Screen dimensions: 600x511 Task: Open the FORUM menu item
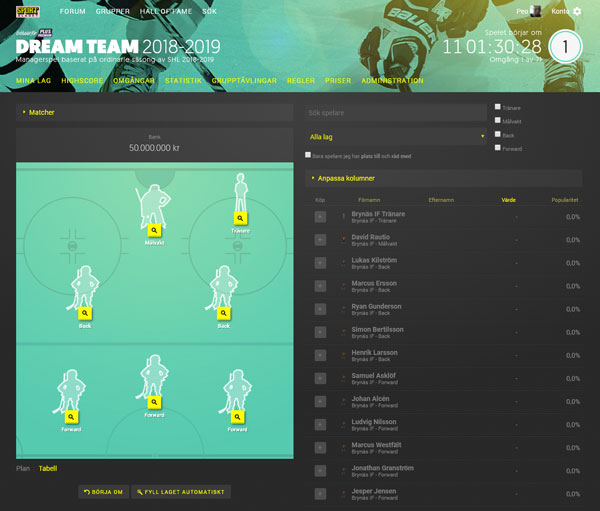pos(72,11)
